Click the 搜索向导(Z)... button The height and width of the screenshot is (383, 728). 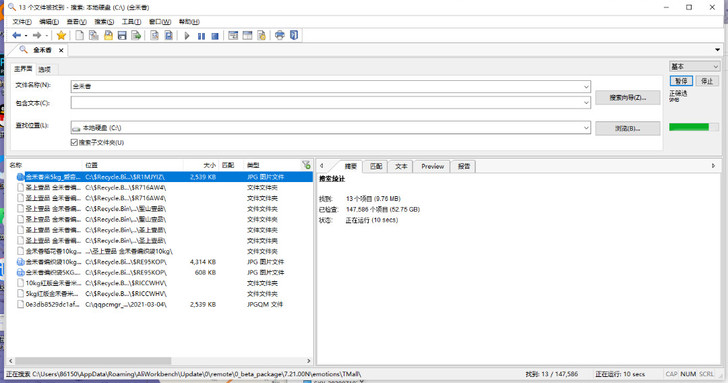tap(628, 97)
